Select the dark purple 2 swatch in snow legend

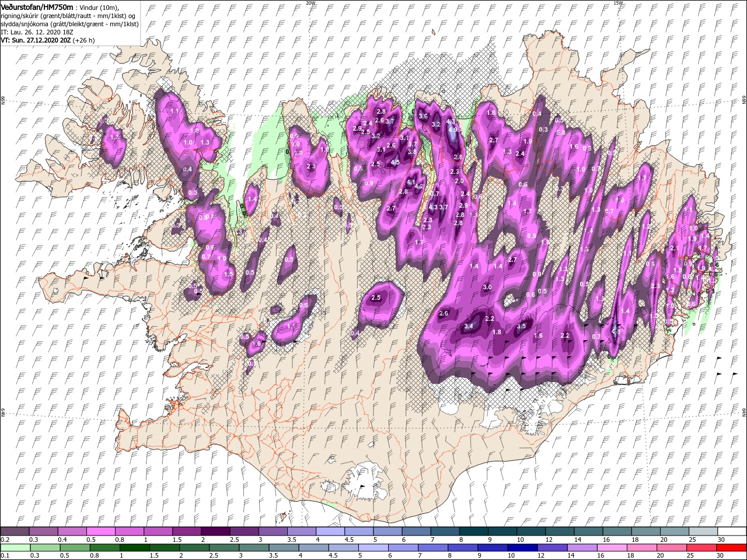click(x=215, y=531)
